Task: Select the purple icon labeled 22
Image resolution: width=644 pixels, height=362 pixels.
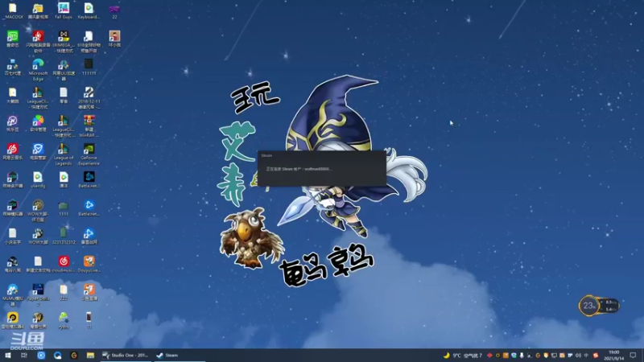Action: [x=114, y=11]
